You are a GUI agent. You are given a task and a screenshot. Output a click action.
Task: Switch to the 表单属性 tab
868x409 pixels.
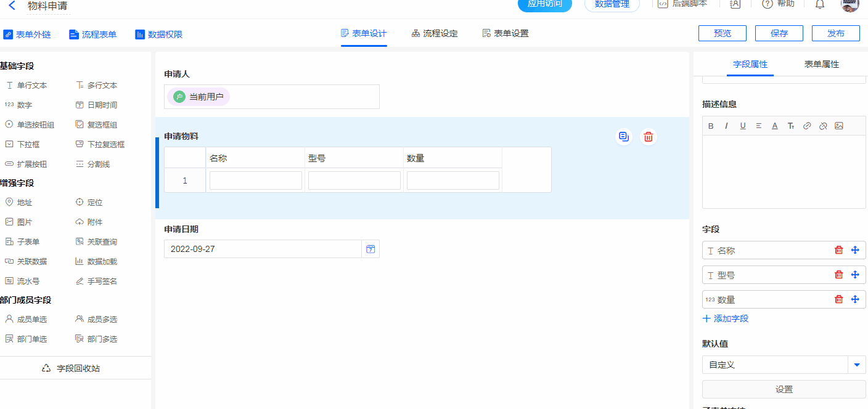[x=821, y=64]
